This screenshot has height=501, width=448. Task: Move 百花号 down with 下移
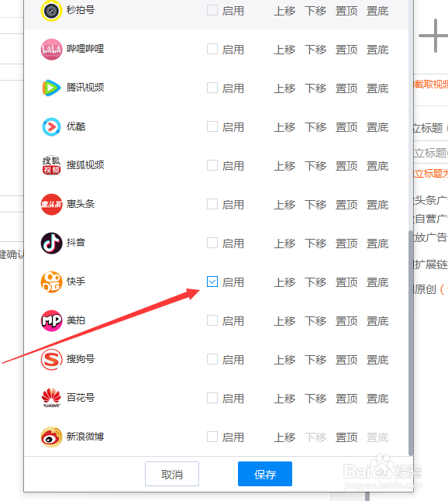315,399
